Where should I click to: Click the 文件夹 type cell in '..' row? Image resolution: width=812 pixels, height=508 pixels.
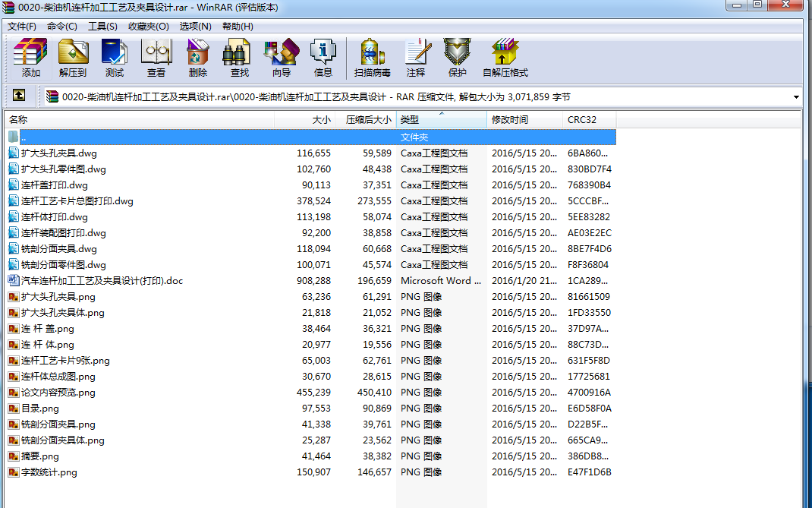click(x=414, y=137)
